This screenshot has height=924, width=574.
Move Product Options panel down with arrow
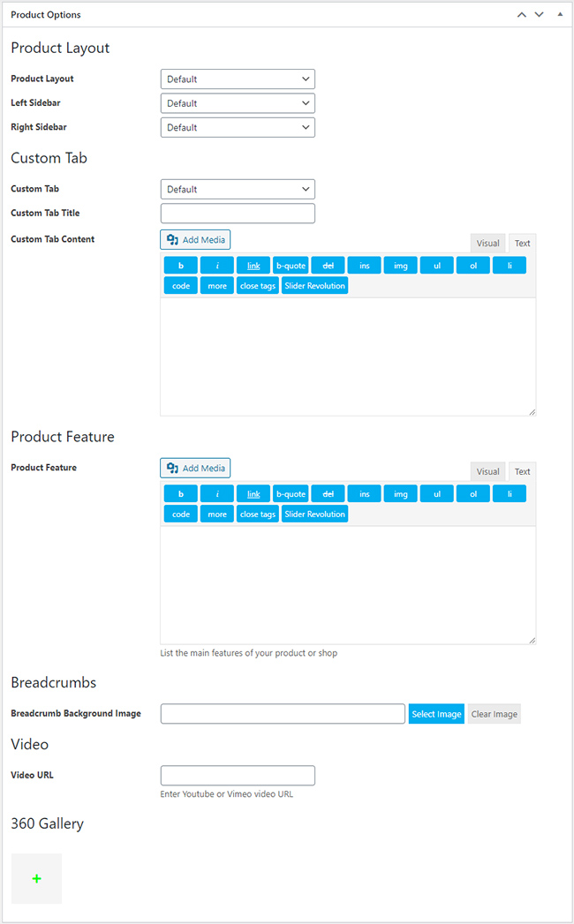[540, 15]
